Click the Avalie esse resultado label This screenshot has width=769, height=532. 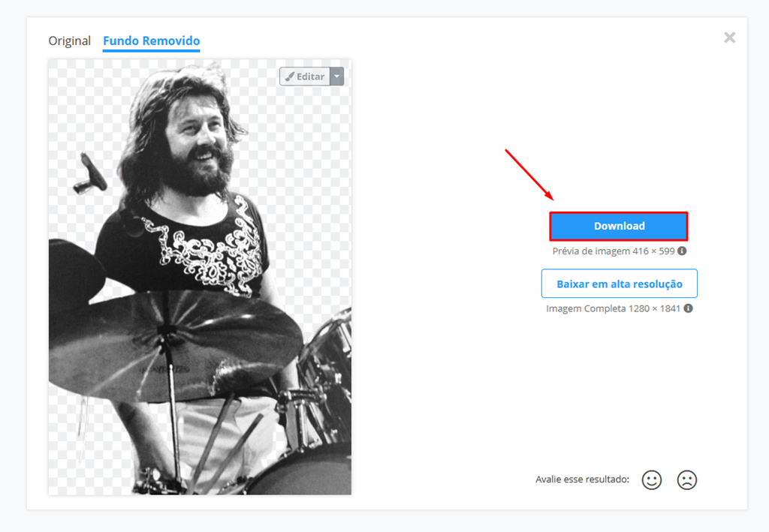click(582, 479)
